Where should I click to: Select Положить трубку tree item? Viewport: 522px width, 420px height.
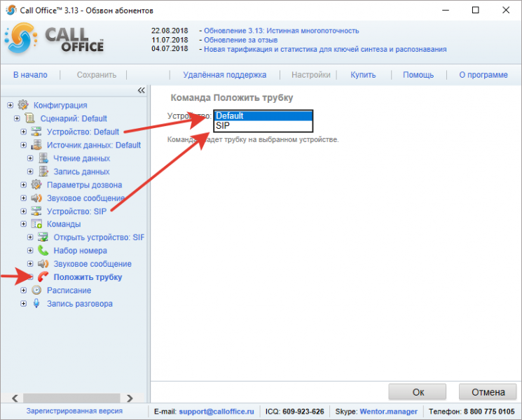coord(88,277)
